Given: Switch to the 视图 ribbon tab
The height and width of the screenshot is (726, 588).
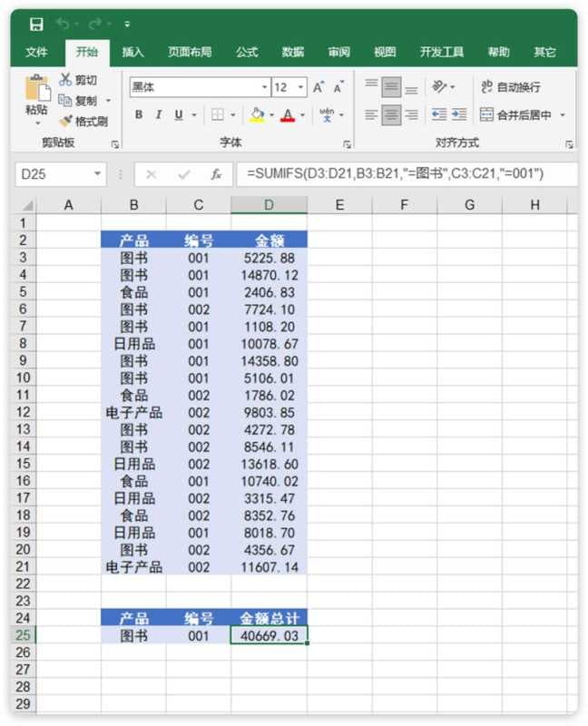Looking at the screenshot, I should click(385, 52).
